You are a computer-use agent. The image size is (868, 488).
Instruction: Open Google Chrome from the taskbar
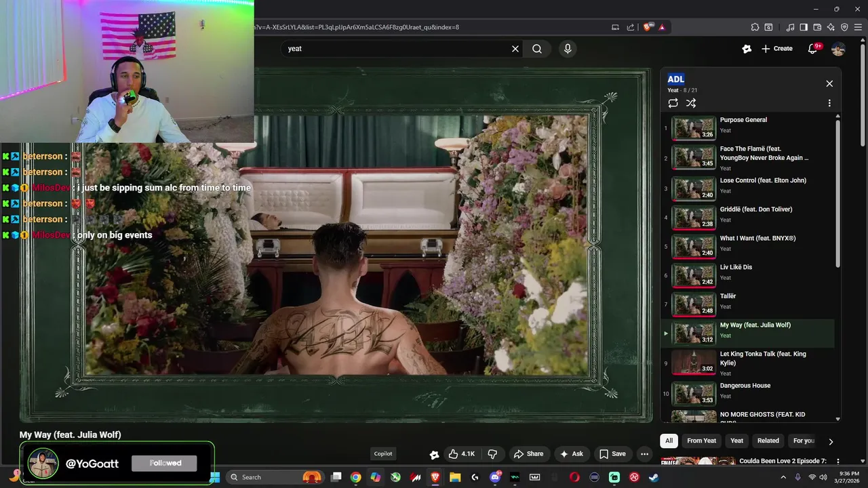click(x=355, y=477)
